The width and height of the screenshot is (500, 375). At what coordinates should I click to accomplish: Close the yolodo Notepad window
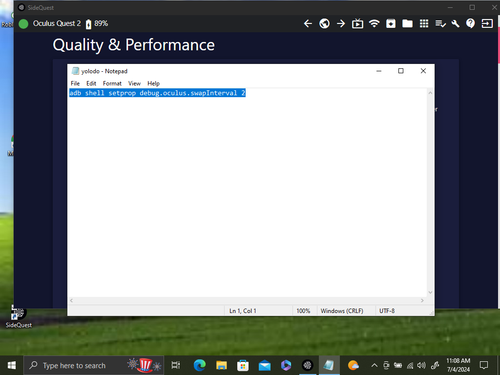[x=423, y=71]
